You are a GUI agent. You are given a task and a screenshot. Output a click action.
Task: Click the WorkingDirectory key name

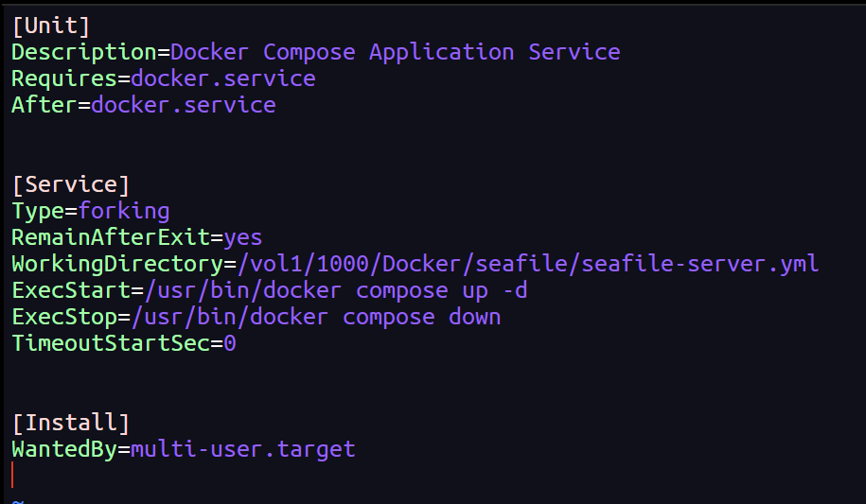117,264
